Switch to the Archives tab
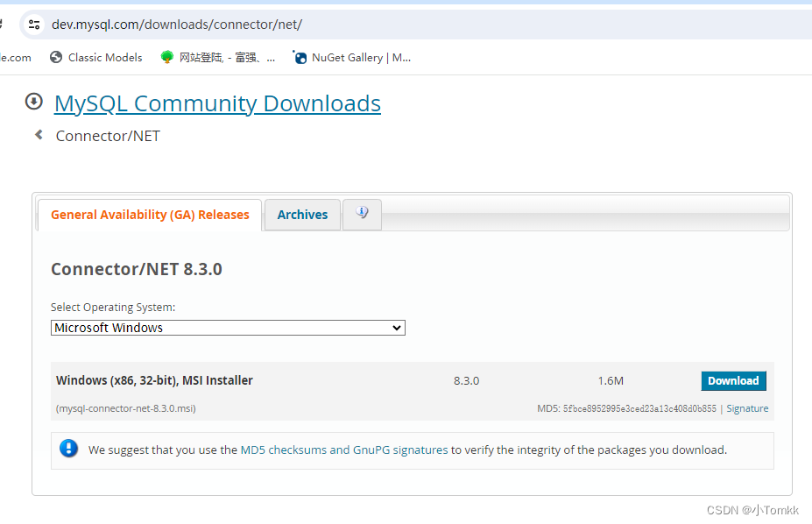 (x=302, y=215)
